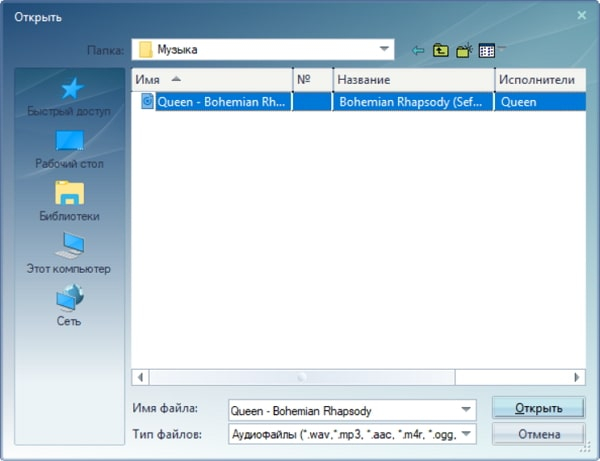The height and width of the screenshot is (461, 600).
Task: Open Библиотеки in sidebar
Action: [69, 202]
